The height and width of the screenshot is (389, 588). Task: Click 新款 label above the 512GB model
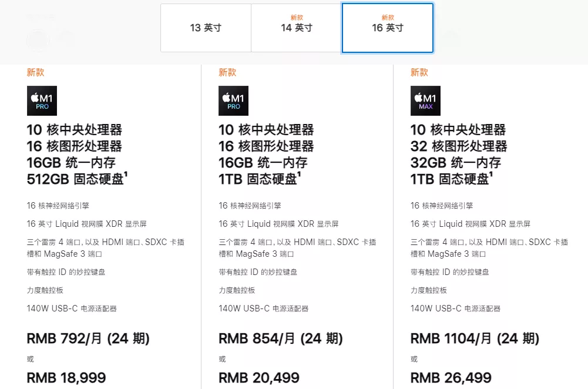point(35,72)
